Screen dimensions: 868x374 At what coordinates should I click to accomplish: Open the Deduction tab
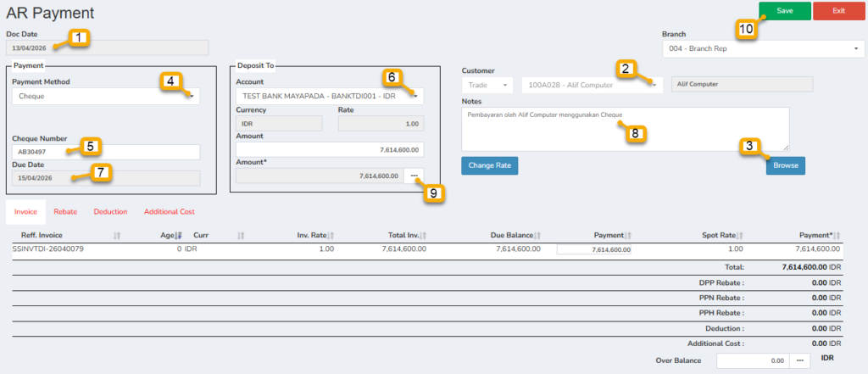(x=110, y=211)
